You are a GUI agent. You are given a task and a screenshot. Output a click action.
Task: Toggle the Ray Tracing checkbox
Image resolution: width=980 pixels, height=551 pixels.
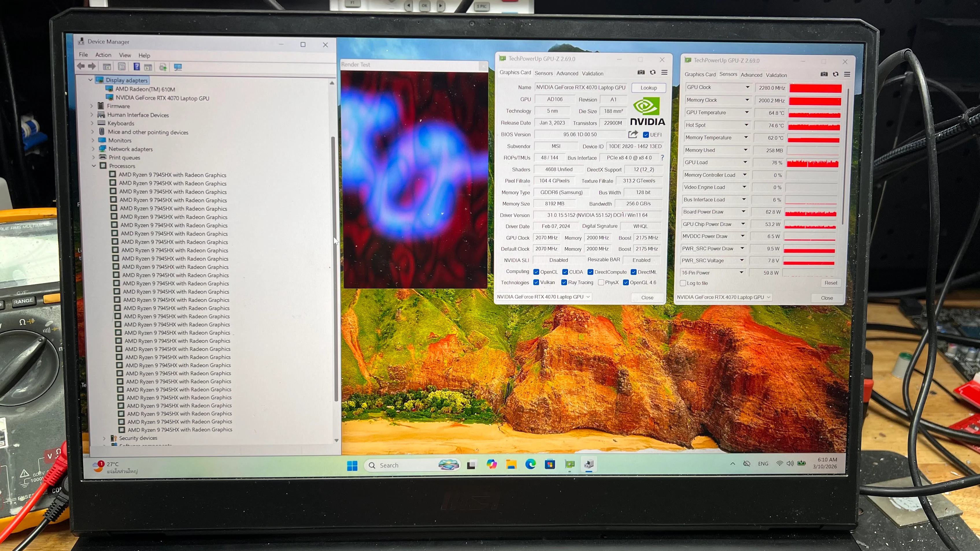pos(564,282)
